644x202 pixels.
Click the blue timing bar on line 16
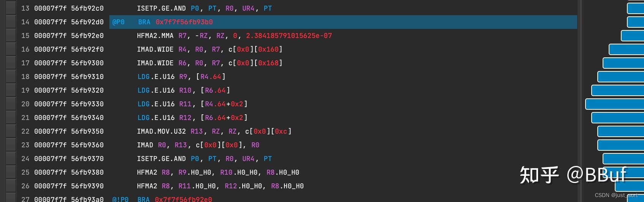(x=626, y=49)
